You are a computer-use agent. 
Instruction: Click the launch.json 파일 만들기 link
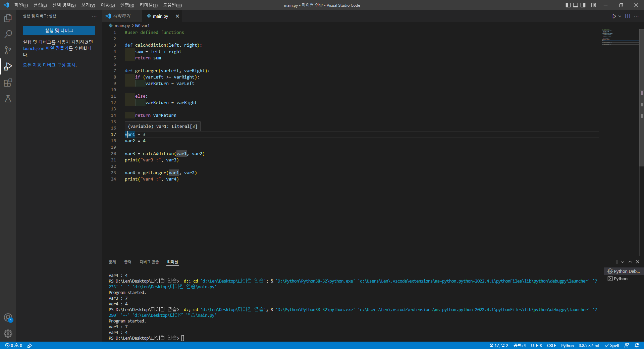pyautogui.click(x=45, y=48)
